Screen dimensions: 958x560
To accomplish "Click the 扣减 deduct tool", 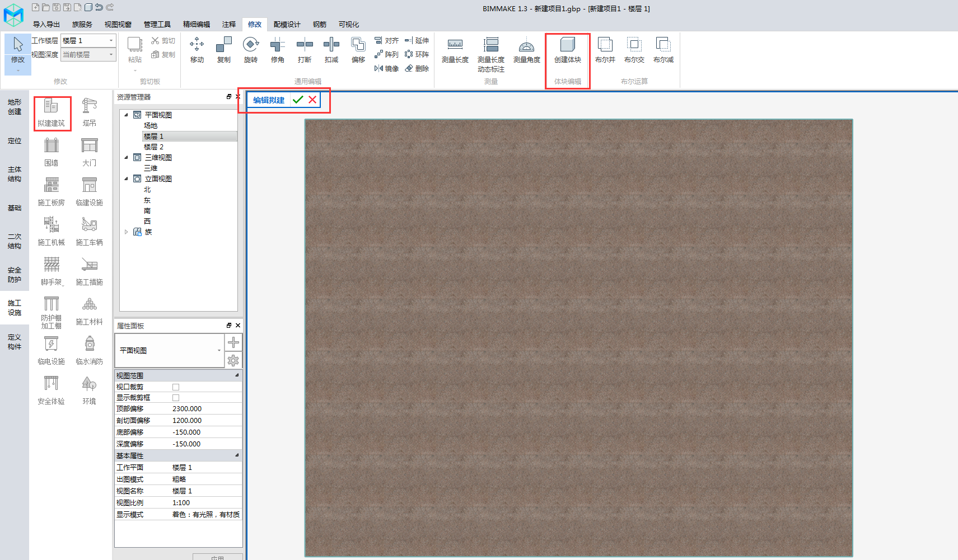I will [331, 50].
